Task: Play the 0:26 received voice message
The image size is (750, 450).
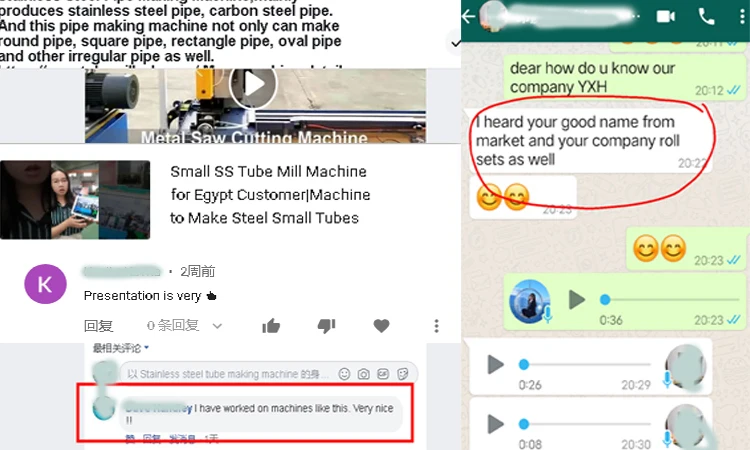Action: 495,364
